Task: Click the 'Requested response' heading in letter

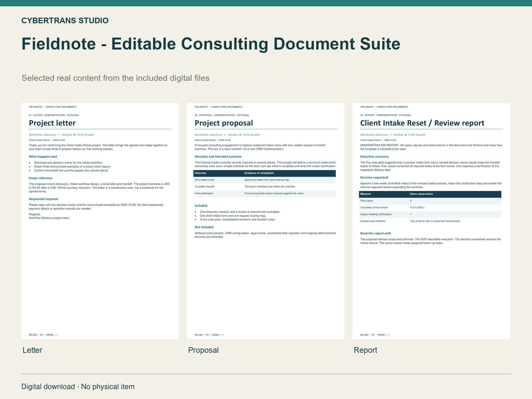Action: tap(44, 199)
